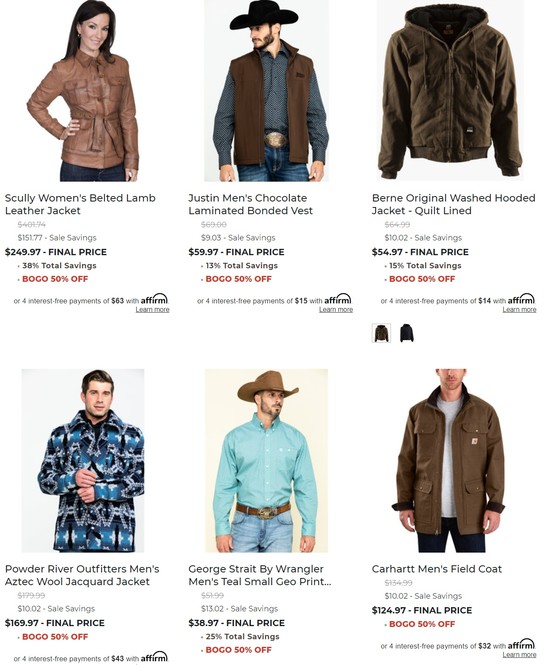
Task: Click Learn more under Justin vest Affirm offer
Action: (336, 310)
